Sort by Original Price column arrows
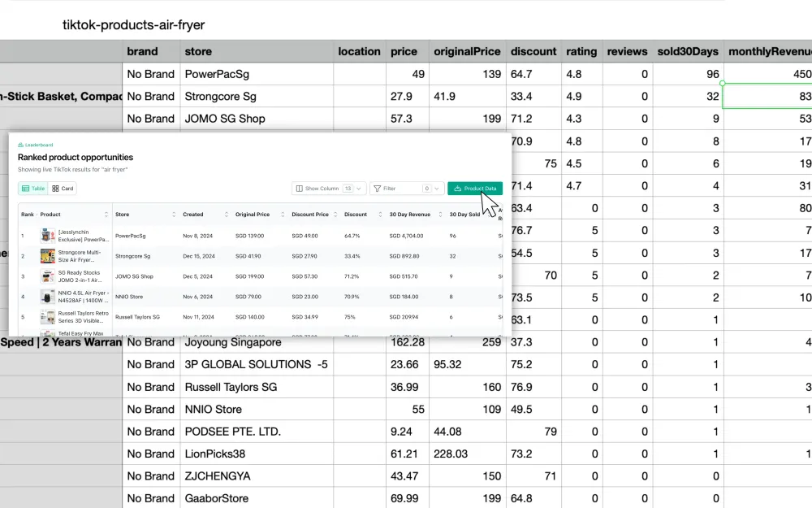The height and width of the screenshot is (508, 812). (283, 214)
